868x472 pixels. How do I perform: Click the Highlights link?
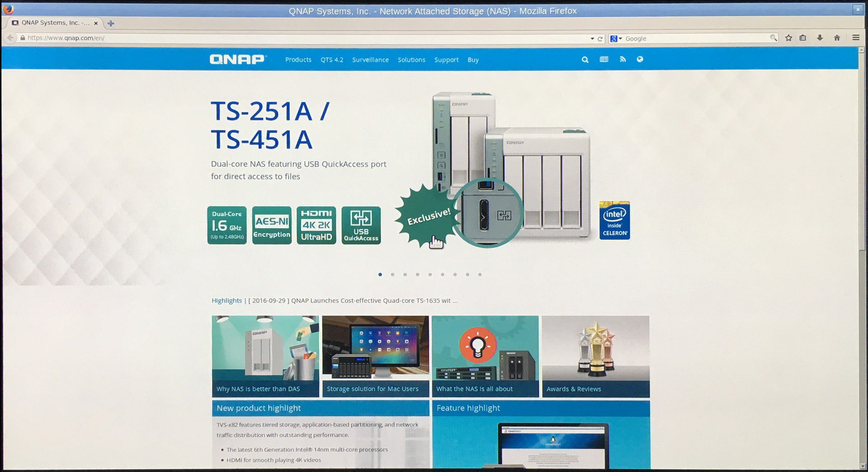coord(226,301)
